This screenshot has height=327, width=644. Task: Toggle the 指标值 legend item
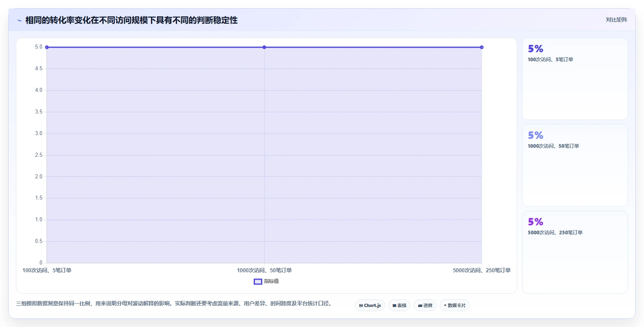[x=266, y=281]
